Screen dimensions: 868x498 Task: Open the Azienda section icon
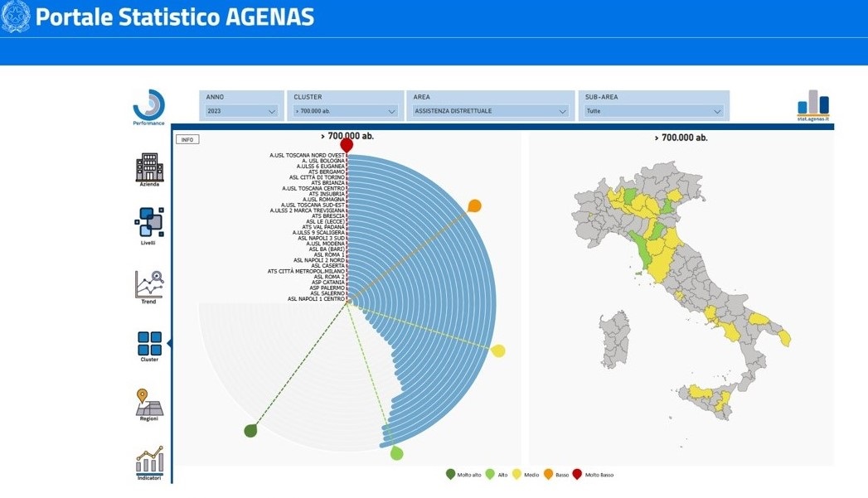coord(150,168)
